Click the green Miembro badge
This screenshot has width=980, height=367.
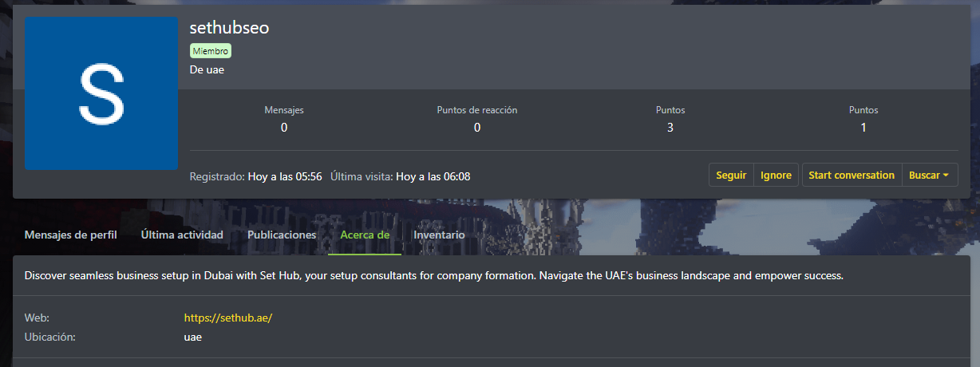(x=211, y=51)
